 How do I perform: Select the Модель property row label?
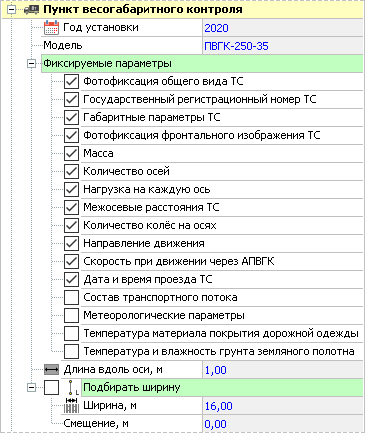click(x=63, y=45)
